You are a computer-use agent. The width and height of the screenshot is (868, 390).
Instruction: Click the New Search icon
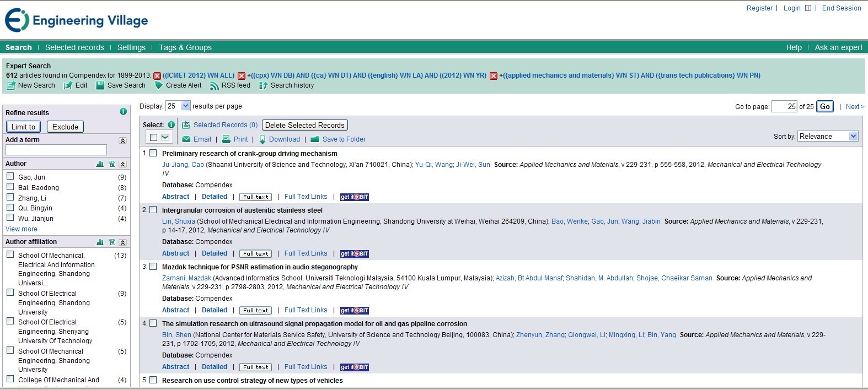tap(10, 86)
